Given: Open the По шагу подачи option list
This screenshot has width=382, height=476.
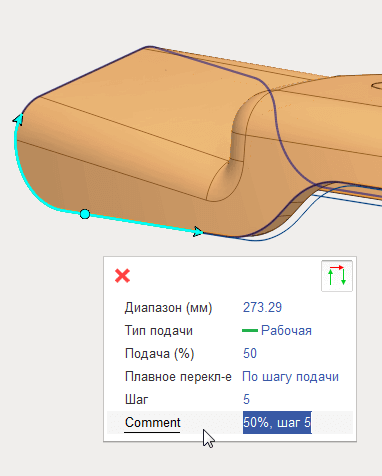Looking at the screenshot, I should pyautogui.click(x=290, y=377).
